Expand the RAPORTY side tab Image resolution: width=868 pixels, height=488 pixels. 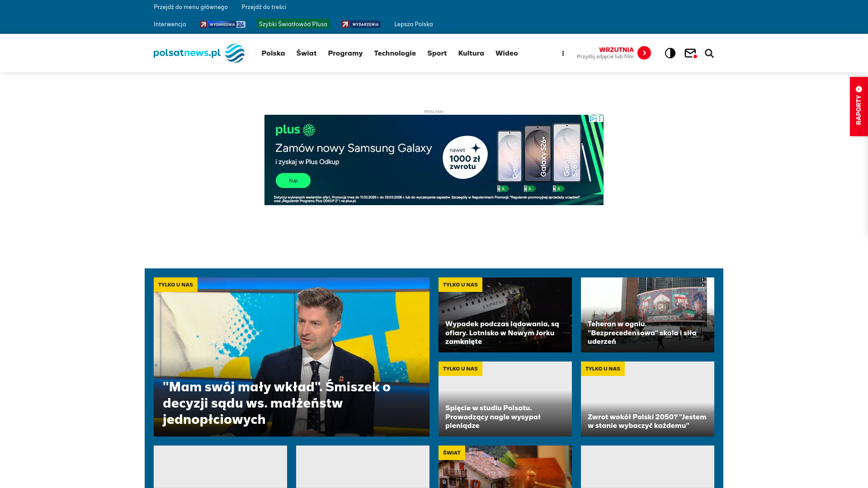point(859,106)
